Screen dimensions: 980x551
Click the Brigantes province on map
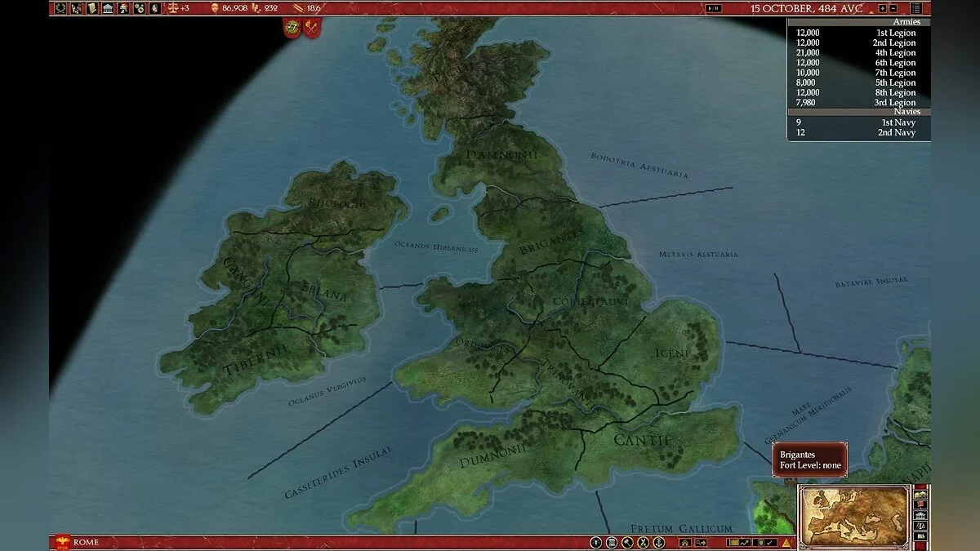tap(554, 242)
